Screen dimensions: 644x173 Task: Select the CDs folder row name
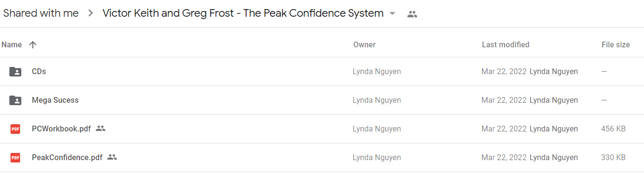[39, 72]
